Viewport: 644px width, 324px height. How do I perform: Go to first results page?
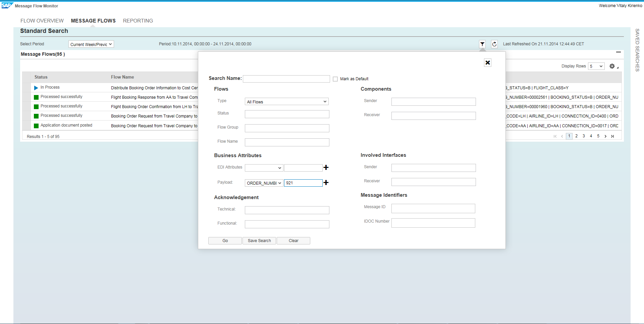tap(555, 136)
